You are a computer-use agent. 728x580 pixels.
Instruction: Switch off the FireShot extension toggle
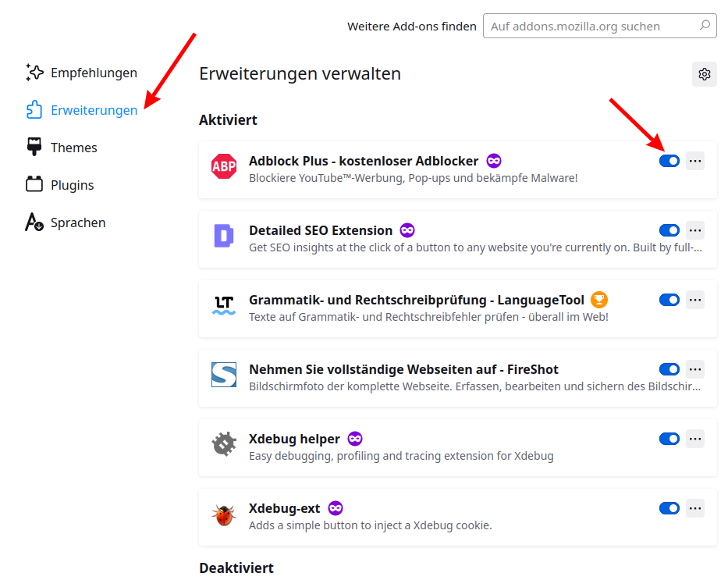coord(669,369)
